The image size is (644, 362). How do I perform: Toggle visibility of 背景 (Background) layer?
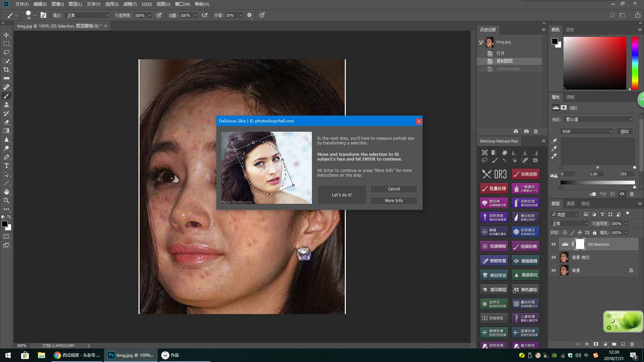pos(553,270)
